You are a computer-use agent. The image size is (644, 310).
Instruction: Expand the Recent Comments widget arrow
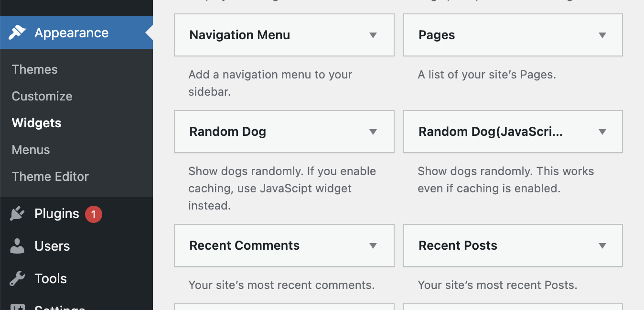click(373, 245)
